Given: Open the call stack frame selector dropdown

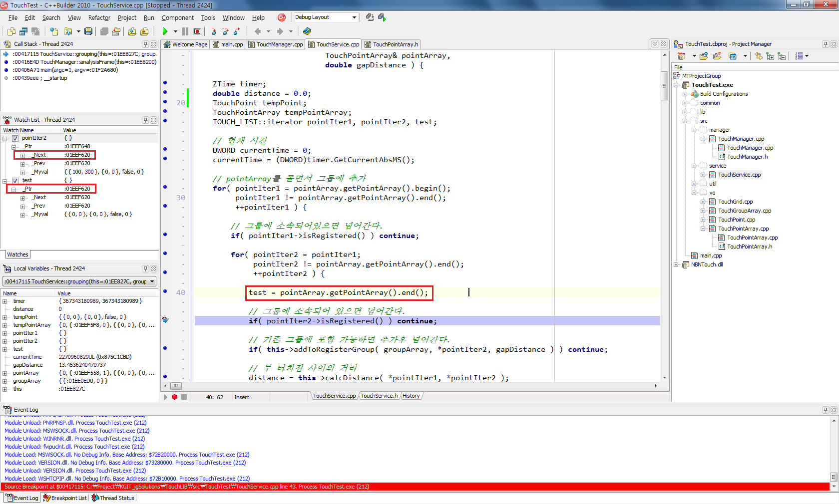Looking at the screenshot, I should [x=152, y=281].
